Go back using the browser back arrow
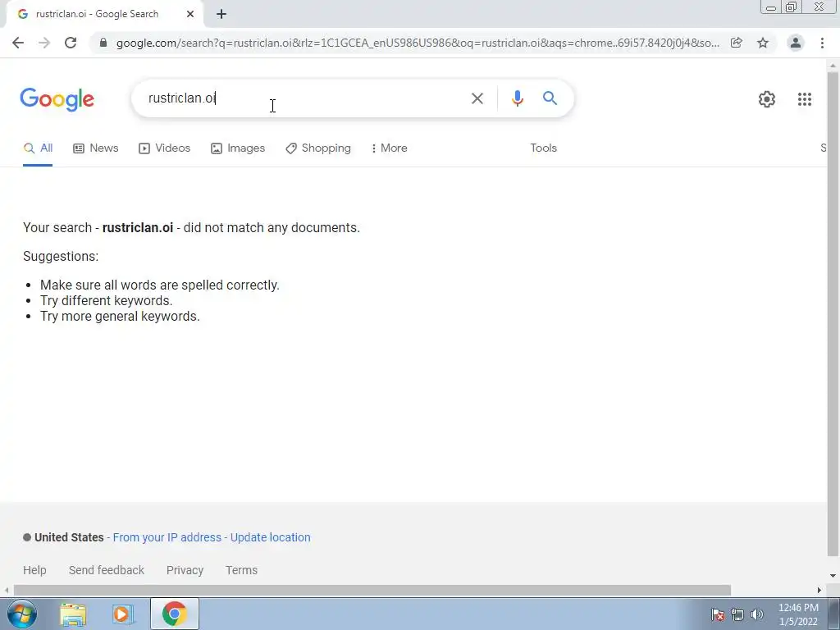This screenshot has width=840, height=630. point(18,43)
